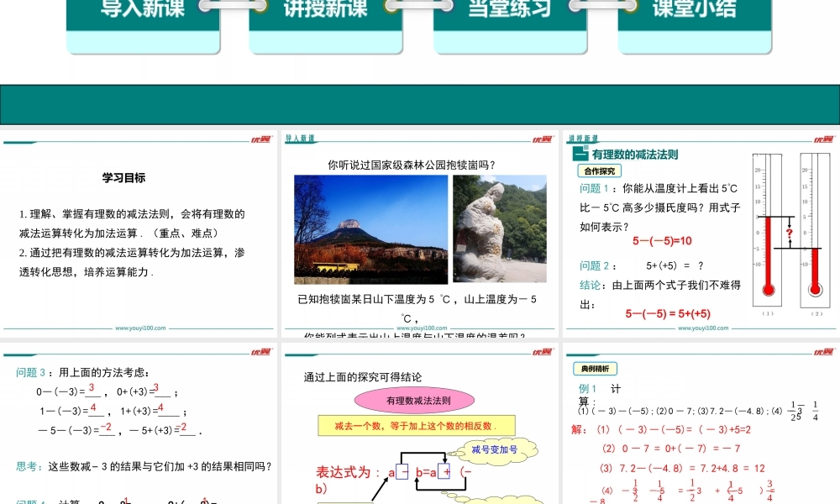Click the pink 有理数减法法则 ellipse
The width and height of the screenshot is (840, 504).
pyautogui.click(x=418, y=402)
